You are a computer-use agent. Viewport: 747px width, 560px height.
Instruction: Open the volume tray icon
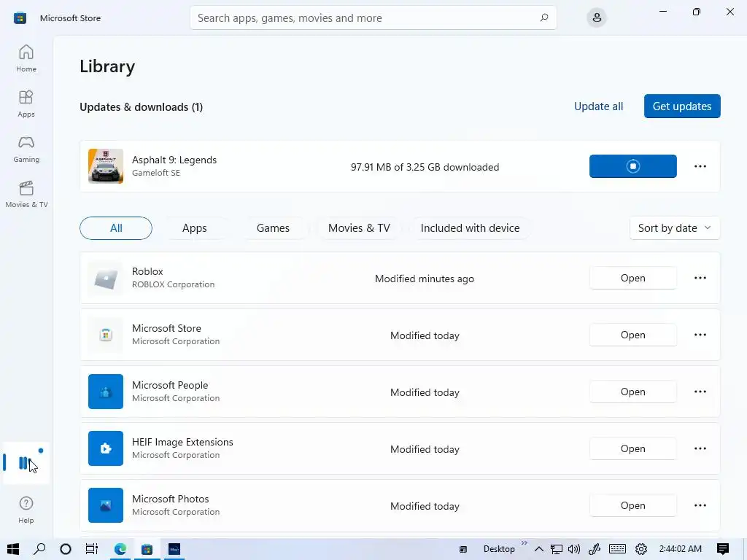[x=574, y=549]
